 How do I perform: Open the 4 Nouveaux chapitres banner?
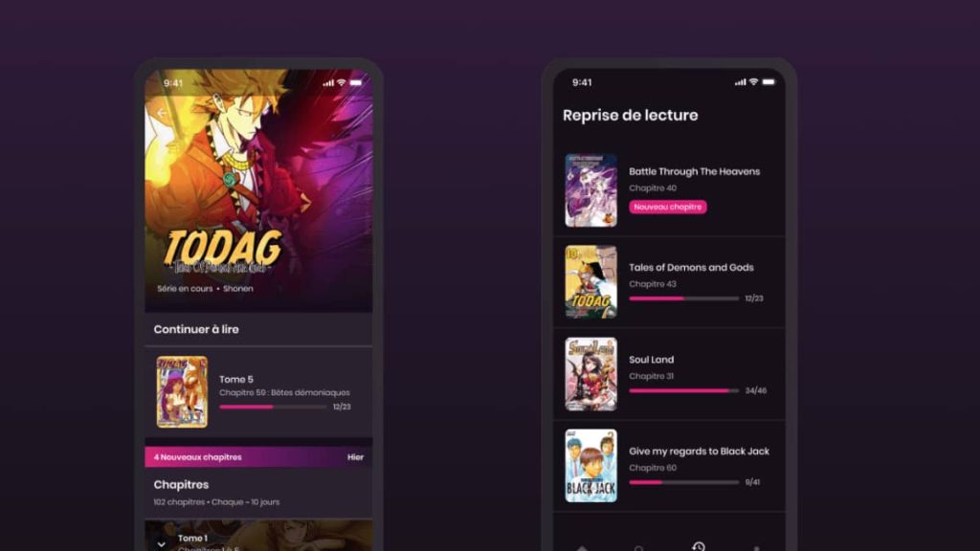tap(258, 457)
